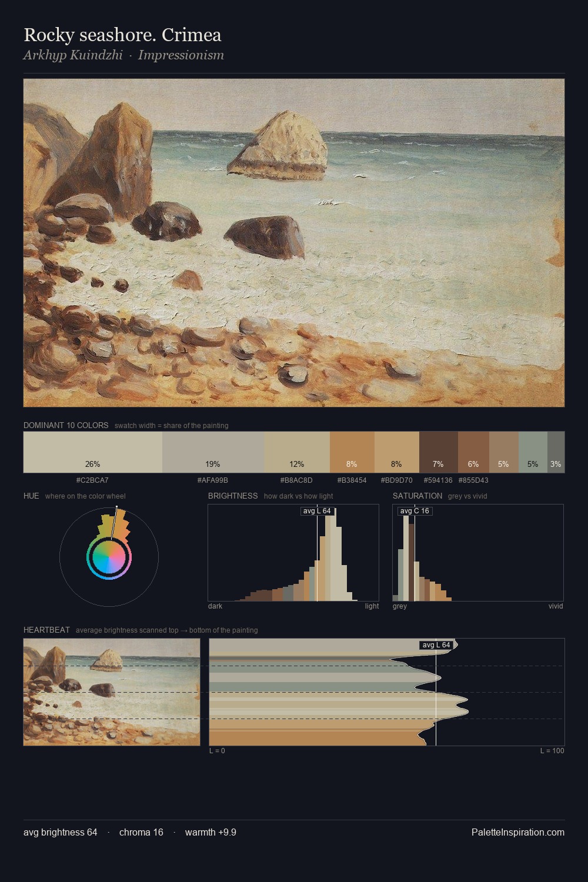This screenshot has width=588, height=882.
Task: Select the hex code #B38454
Action: pos(352,480)
